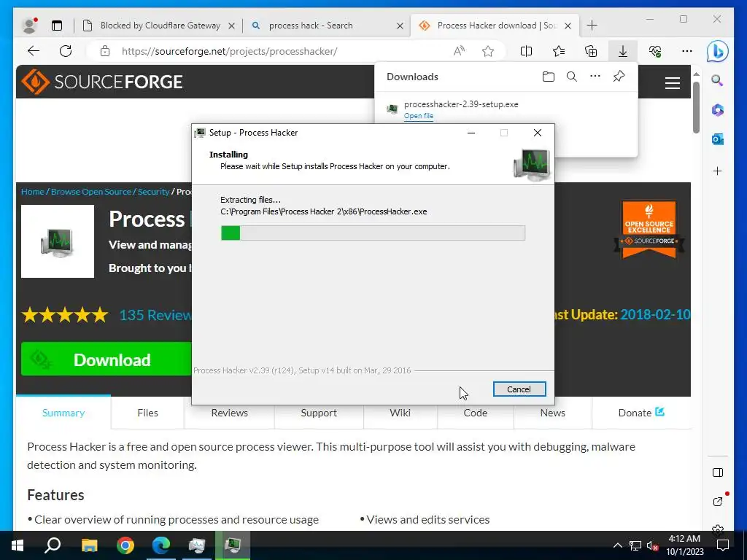Open Browser essentials heart icon
This screenshot has width=747, height=560.
[x=655, y=51]
